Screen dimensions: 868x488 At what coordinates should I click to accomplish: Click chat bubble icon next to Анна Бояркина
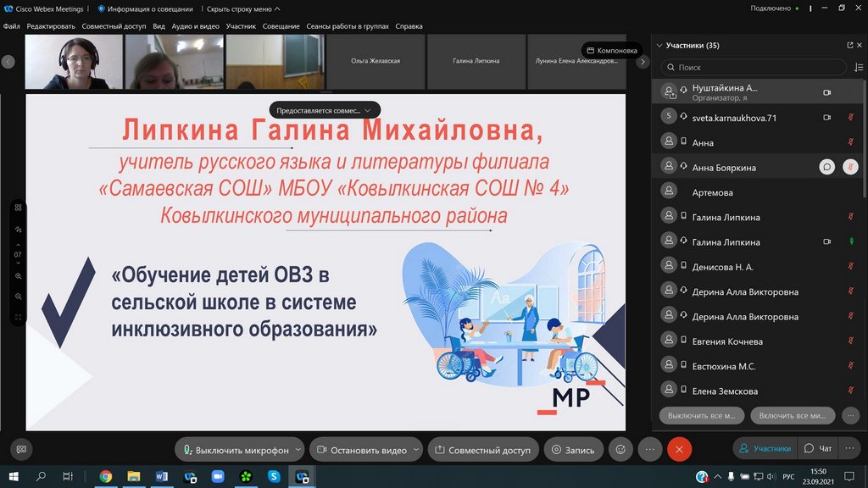pyautogui.click(x=826, y=168)
